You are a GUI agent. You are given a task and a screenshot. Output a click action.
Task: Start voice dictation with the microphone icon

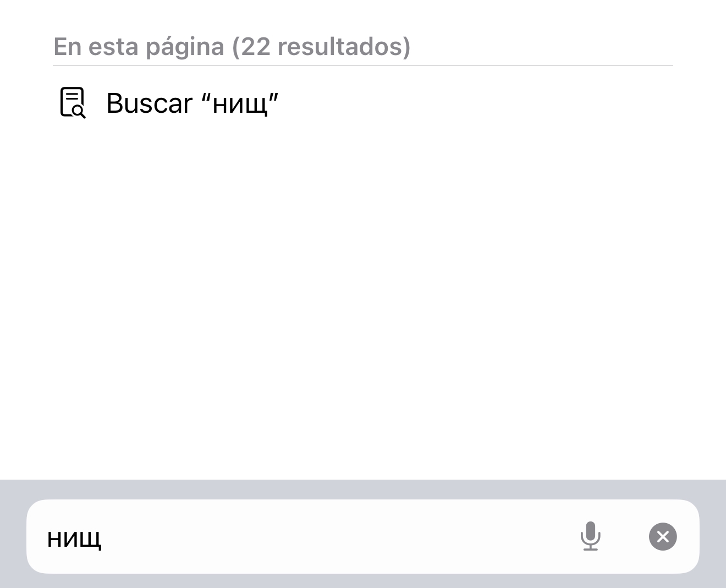point(590,536)
